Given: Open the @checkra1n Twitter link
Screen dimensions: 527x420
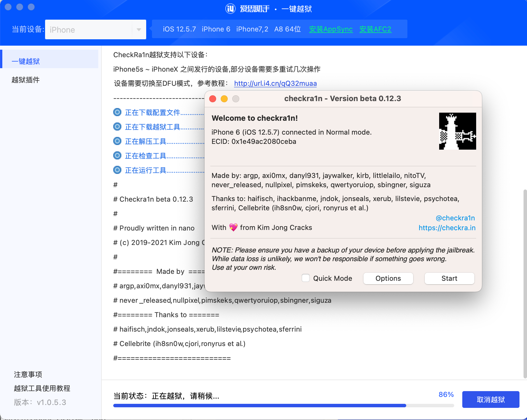Looking at the screenshot, I should click(x=455, y=218).
